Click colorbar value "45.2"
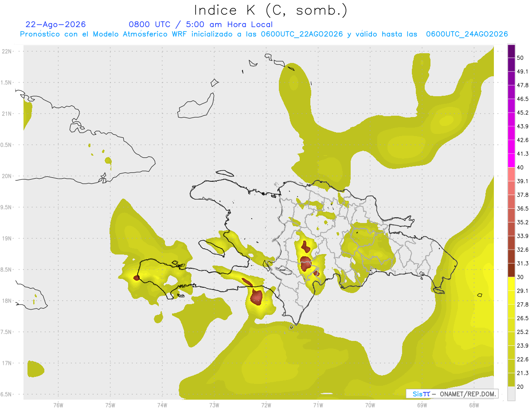 click(522, 113)
